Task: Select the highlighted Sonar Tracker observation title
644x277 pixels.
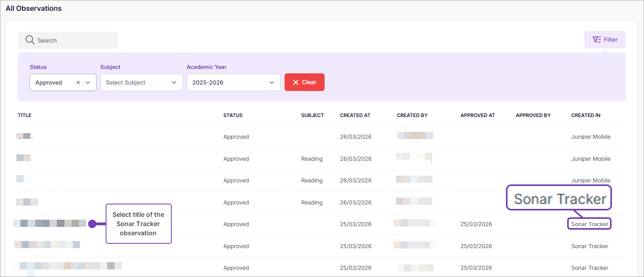Action: click(x=50, y=223)
